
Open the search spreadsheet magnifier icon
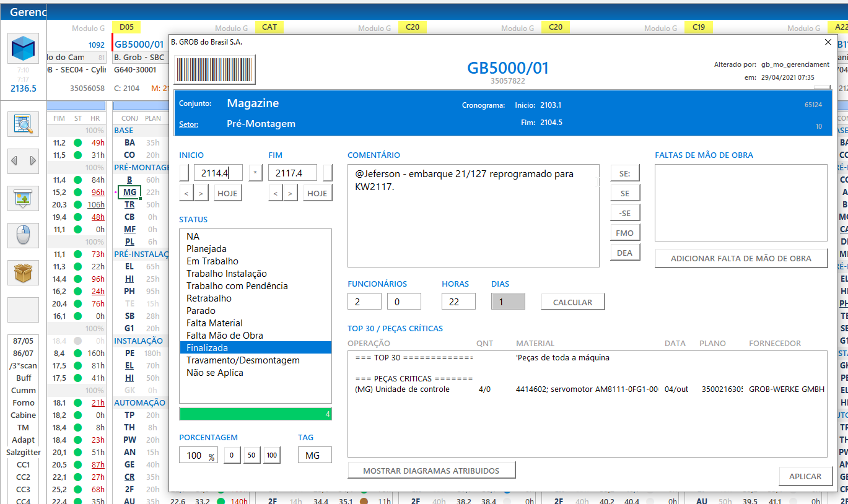pos(24,124)
